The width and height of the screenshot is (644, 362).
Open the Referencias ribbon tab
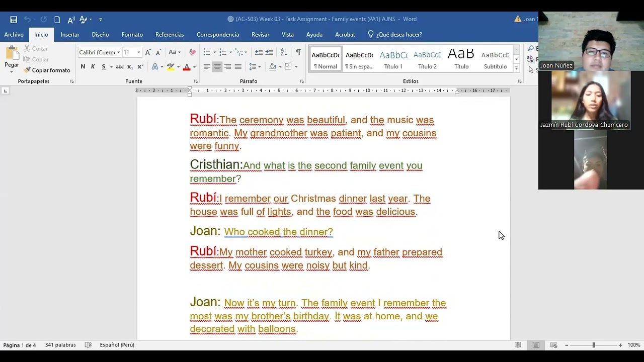[x=170, y=35]
